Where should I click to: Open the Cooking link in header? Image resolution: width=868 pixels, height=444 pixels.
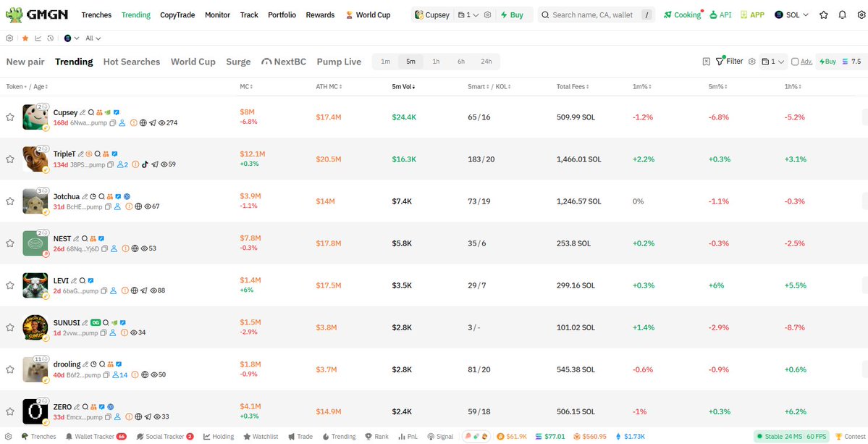(683, 15)
